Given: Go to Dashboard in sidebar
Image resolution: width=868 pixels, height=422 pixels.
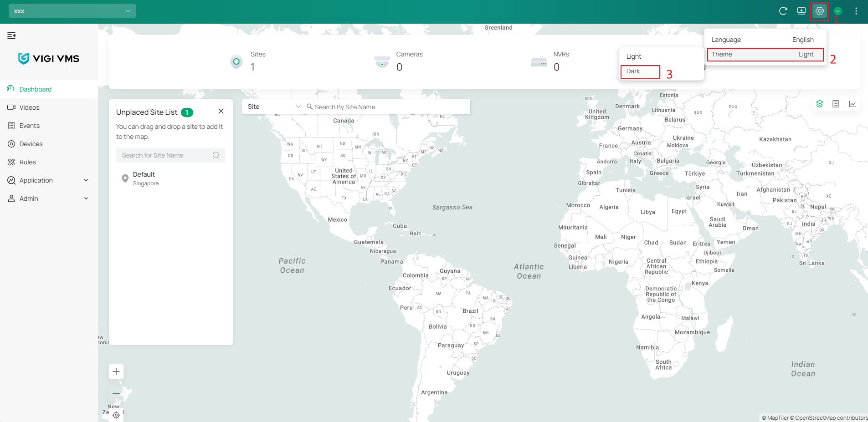Looking at the screenshot, I should coord(49,89).
